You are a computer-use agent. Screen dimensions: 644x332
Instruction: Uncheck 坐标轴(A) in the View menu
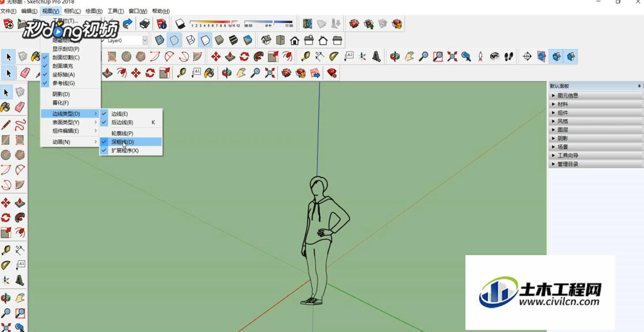(63, 75)
